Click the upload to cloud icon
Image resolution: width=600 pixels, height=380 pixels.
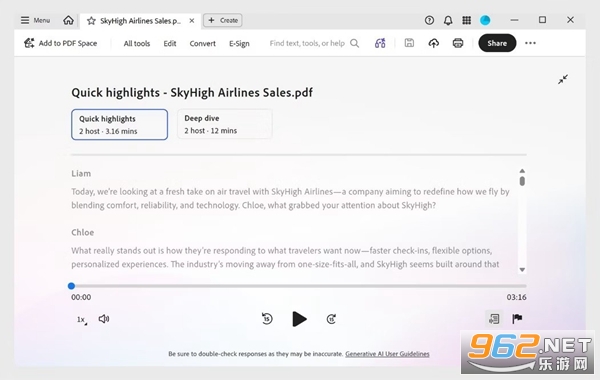point(434,43)
